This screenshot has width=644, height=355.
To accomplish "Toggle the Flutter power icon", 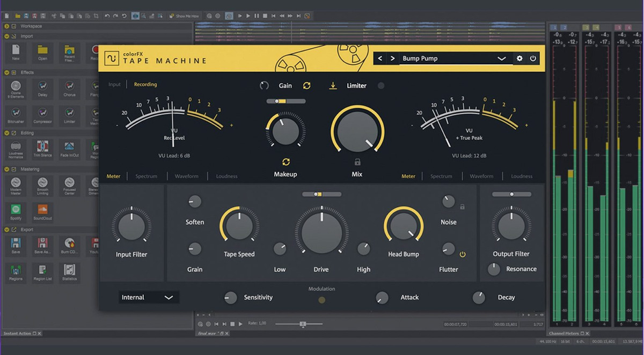I will pos(463,254).
